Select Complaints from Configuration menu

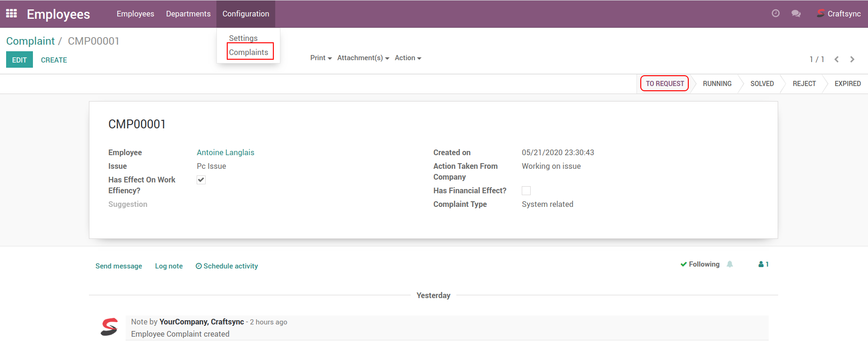click(248, 52)
